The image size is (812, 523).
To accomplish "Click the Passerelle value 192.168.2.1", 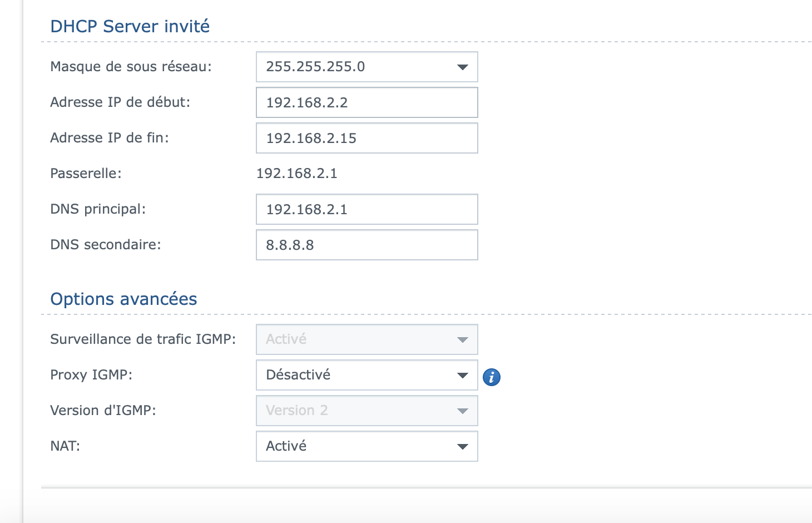I will click(296, 174).
